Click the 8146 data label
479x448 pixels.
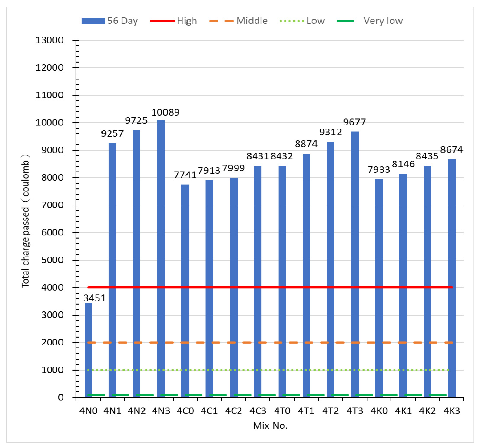pos(403,164)
